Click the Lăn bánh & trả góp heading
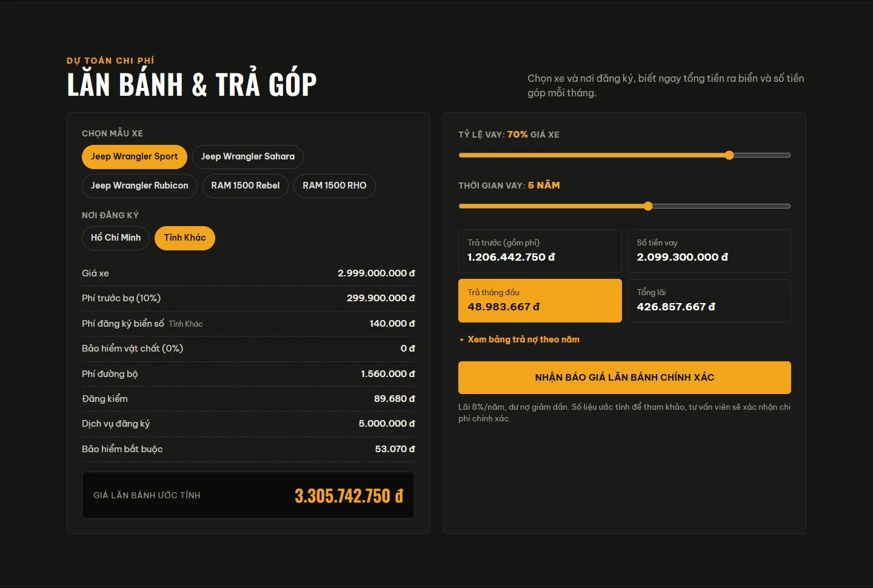 (x=192, y=84)
